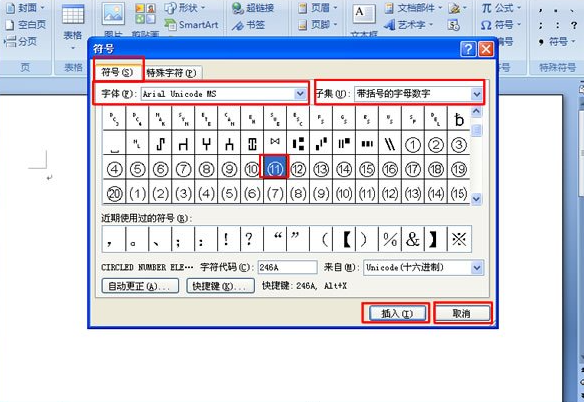584x402 pixels.
Task: Expand the font (字体) dropdown
Action: 300,94
